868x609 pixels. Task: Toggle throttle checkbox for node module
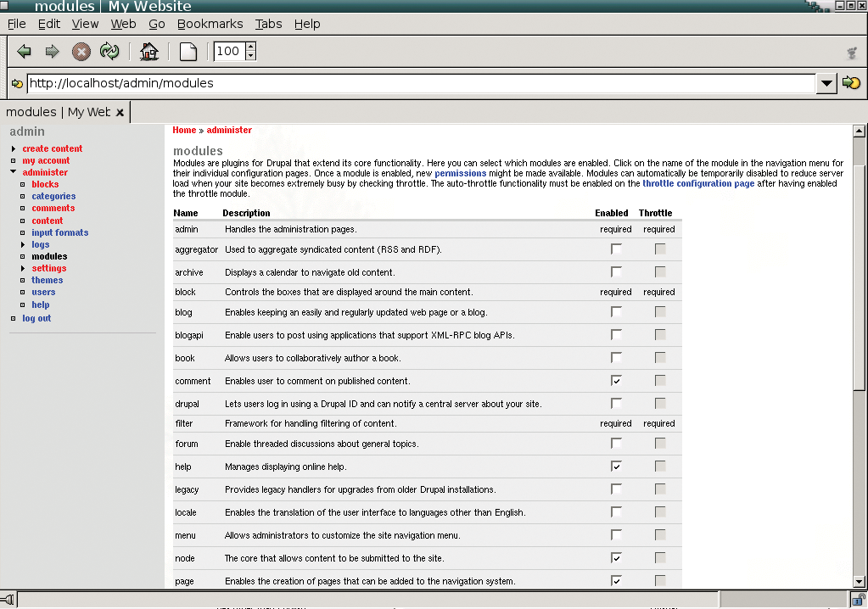(660, 557)
